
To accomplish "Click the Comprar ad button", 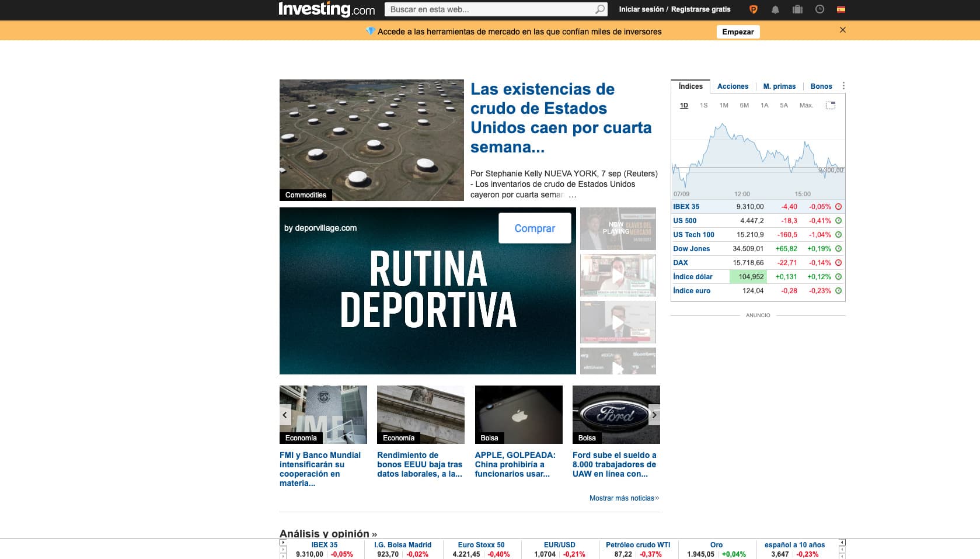I will [x=535, y=228].
